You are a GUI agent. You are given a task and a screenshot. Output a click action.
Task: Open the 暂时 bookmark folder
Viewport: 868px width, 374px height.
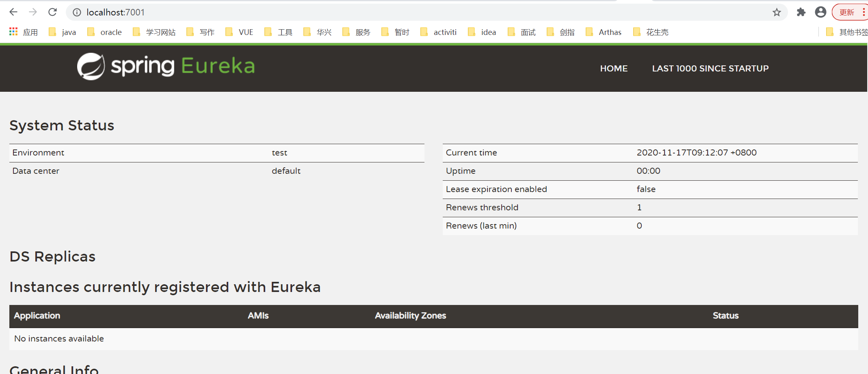pos(395,32)
